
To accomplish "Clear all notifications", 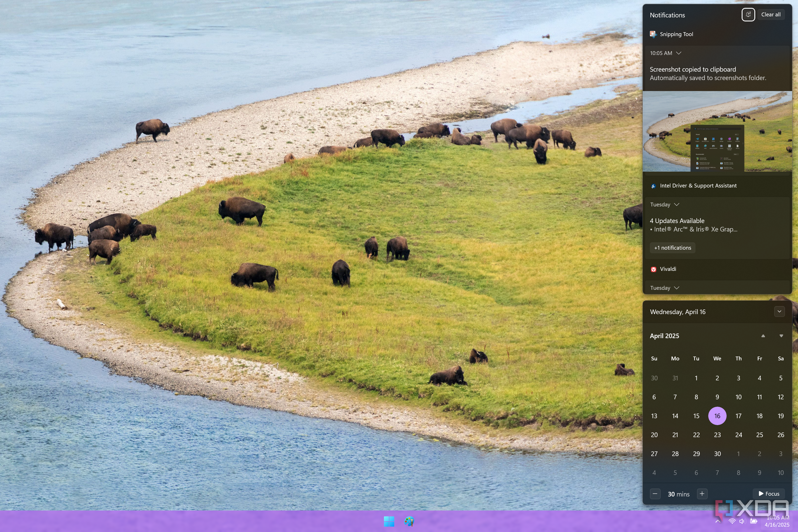I will [x=771, y=15].
